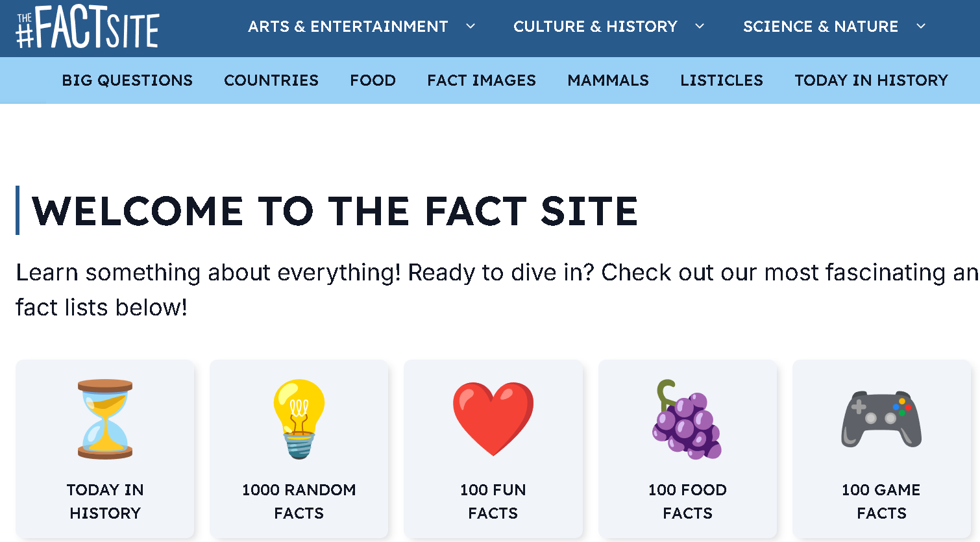The width and height of the screenshot is (980, 542).
Task: Select Today in History from the navigation bar
Action: click(872, 80)
